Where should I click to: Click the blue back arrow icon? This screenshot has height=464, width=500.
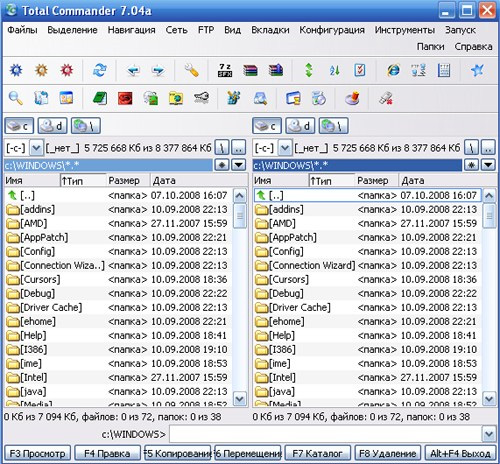[133, 70]
